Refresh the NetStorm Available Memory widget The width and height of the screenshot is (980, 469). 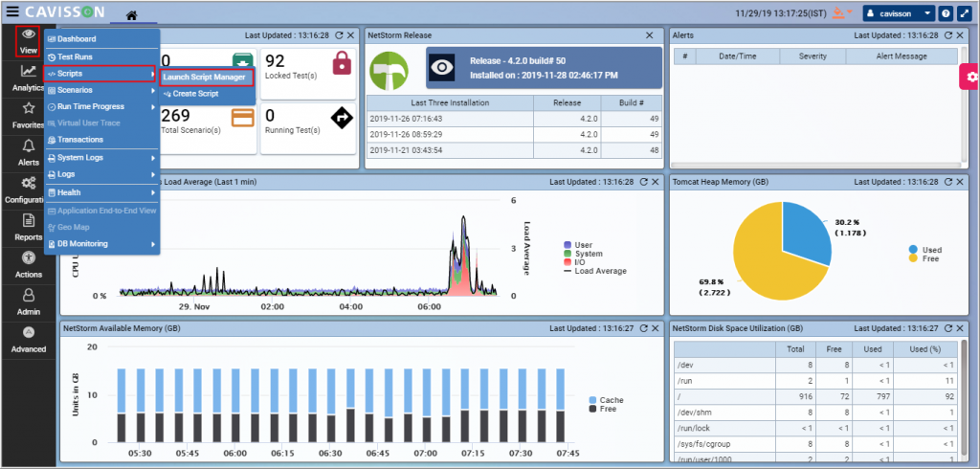pos(644,328)
